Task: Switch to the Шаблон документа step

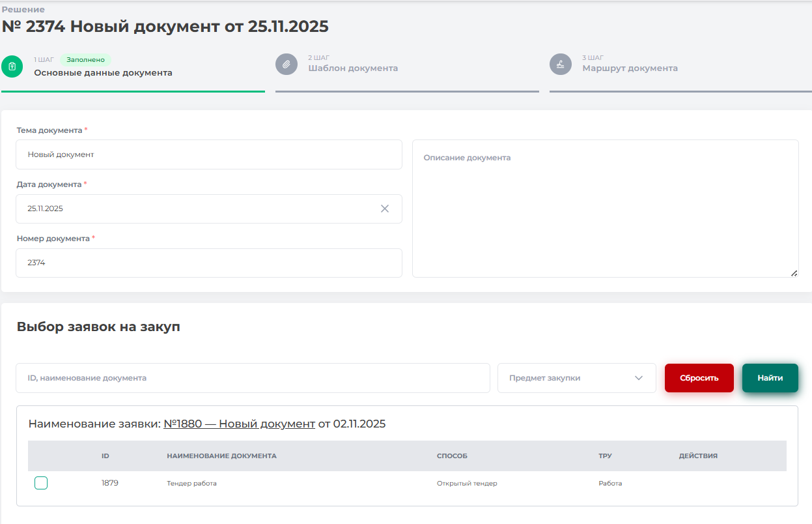Action: tap(353, 68)
